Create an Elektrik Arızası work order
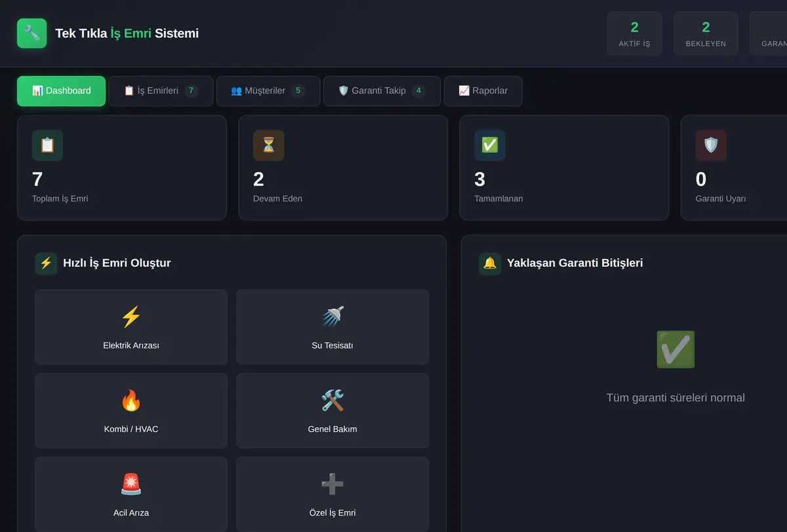 [131, 327]
